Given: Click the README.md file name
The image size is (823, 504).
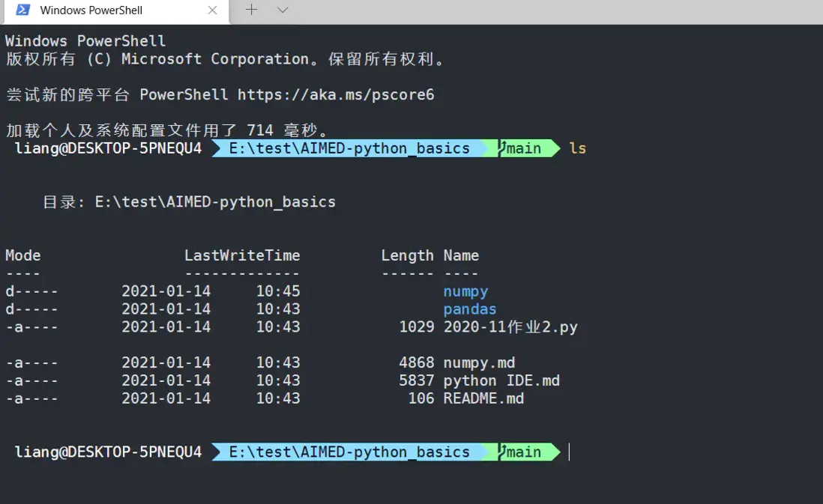Looking at the screenshot, I should pos(483,398).
